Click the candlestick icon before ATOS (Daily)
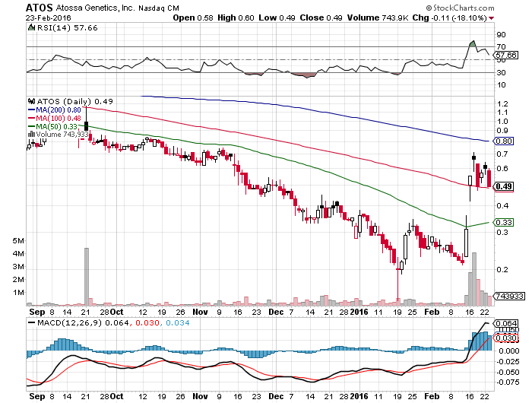 (x=32, y=101)
